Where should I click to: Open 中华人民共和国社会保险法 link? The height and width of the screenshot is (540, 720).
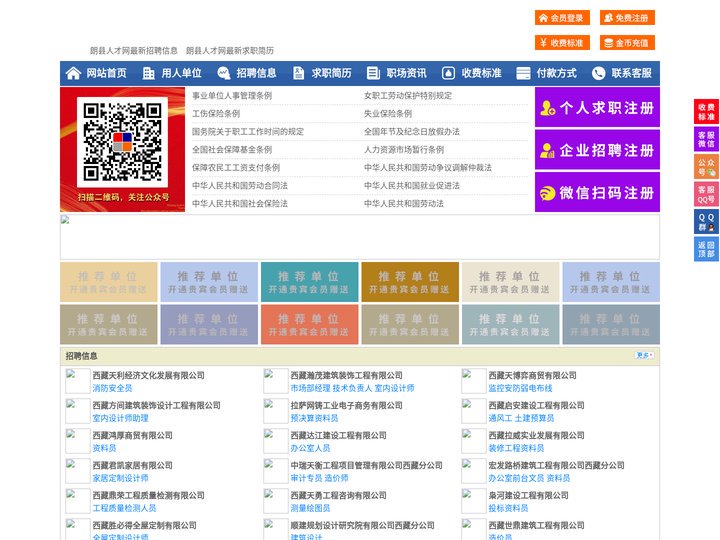tap(240, 203)
